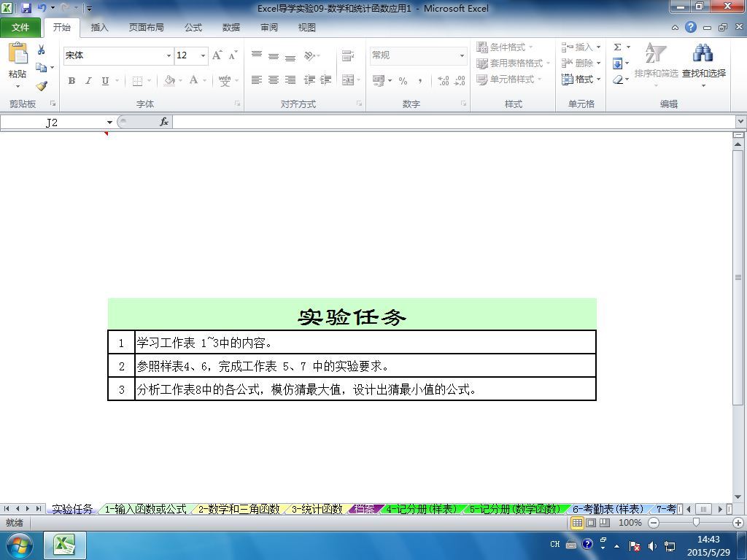This screenshot has width=747, height=560.
Task: Click the Wrap Text icon
Action: click(348, 55)
